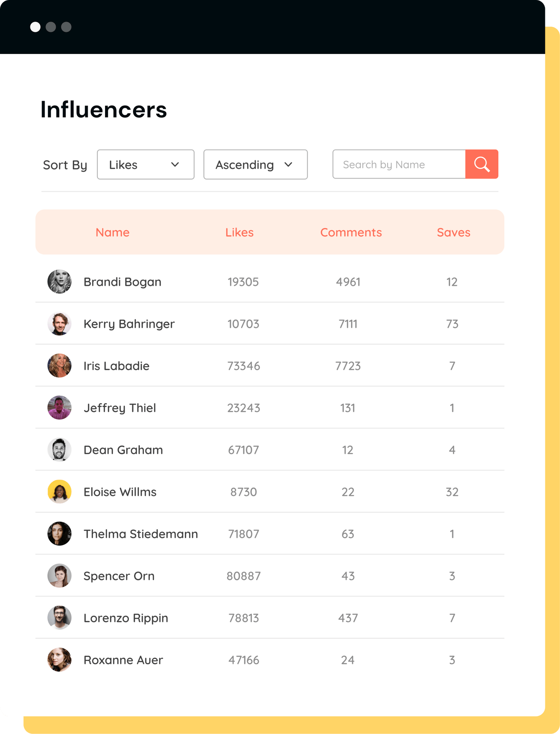Click Lorenzo Rippin's avatar image

pyautogui.click(x=59, y=618)
